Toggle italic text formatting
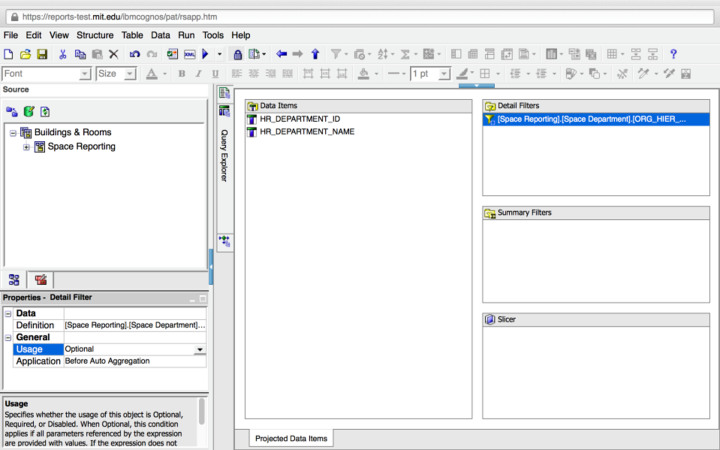 coord(198,74)
